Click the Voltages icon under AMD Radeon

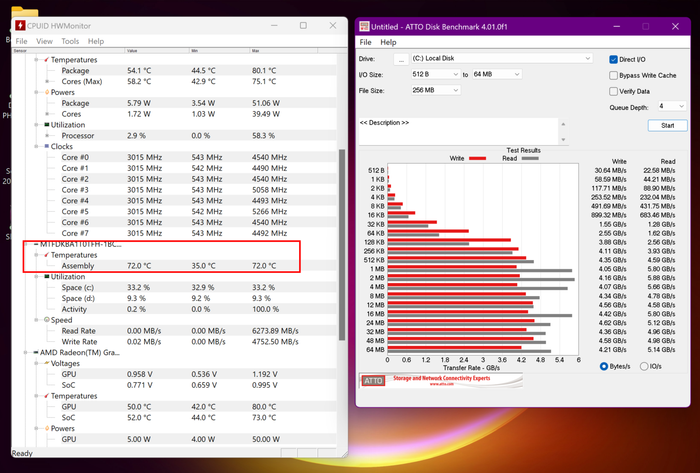[x=43, y=364]
